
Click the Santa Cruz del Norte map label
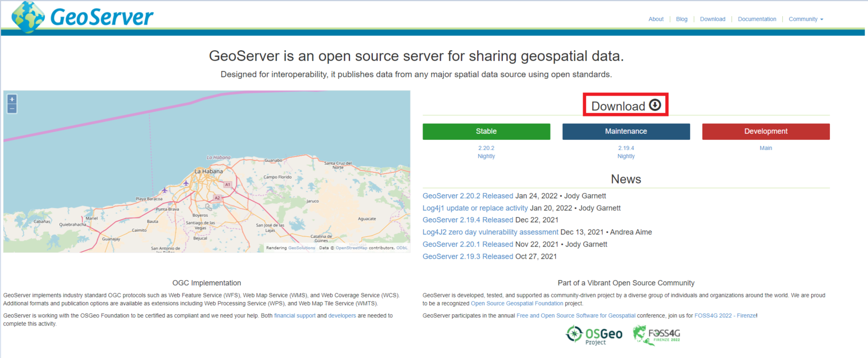click(338, 165)
